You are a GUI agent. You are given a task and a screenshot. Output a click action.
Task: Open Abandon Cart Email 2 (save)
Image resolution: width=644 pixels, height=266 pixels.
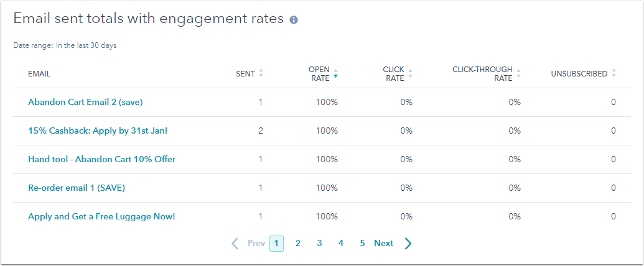[85, 102]
